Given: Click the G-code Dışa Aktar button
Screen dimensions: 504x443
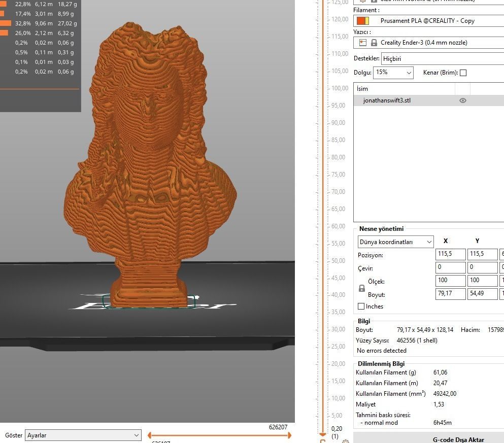Looking at the screenshot, I should [429, 438].
